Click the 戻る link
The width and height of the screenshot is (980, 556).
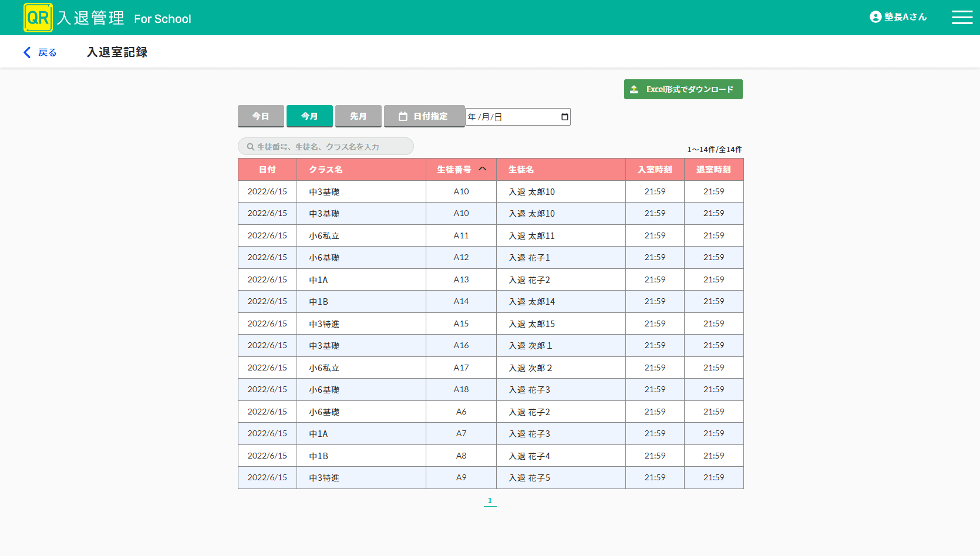tap(47, 52)
